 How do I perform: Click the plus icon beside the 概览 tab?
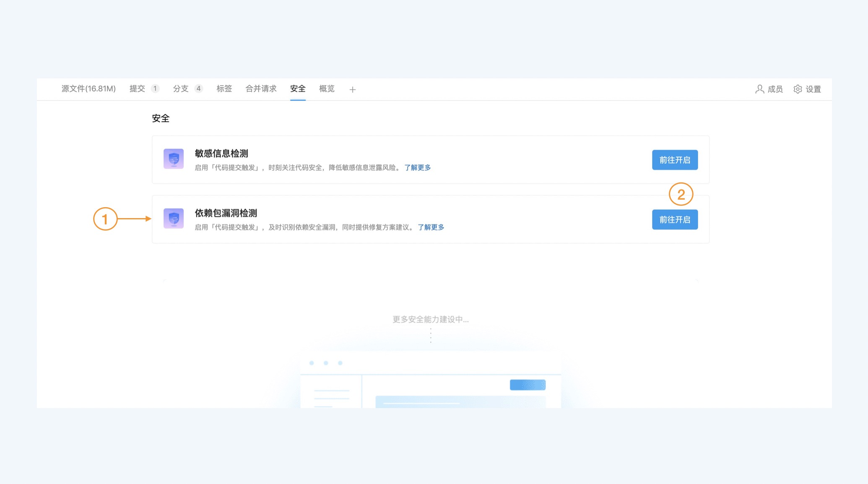(353, 89)
